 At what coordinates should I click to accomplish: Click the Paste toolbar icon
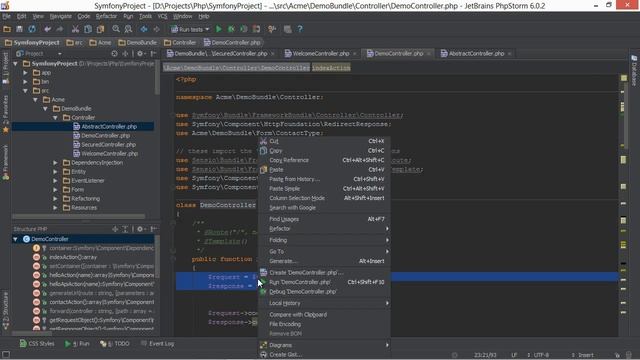tap(100, 29)
